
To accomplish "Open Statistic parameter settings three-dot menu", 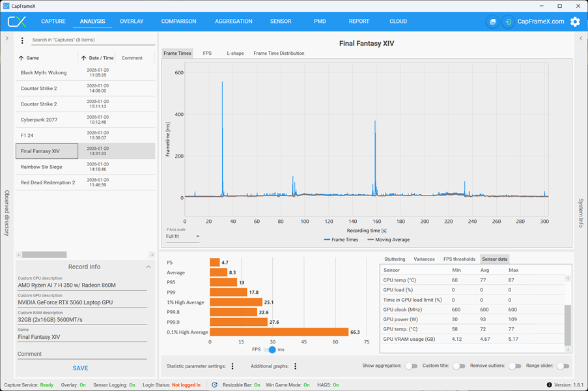I will point(232,366).
